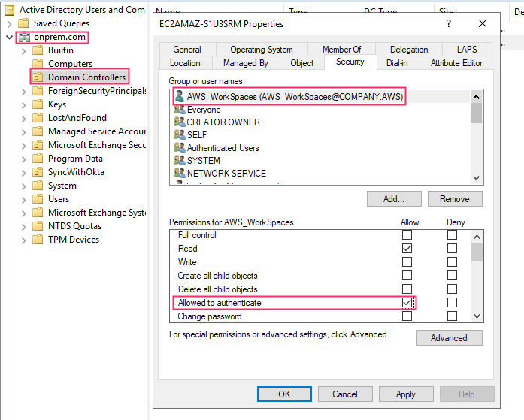The height and width of the screenshot is (420, 524).
Task: Click the Program Data folder icon
Action: click(x=38, y=159)
